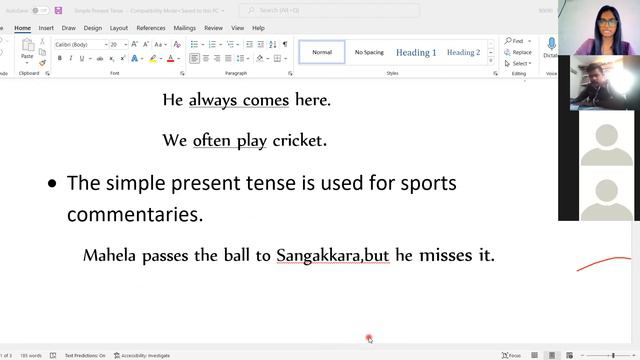The width and height of the screenshot is (640, 360).
Task: Open the Review ribbon tab
Action: (x=213, y=28)
